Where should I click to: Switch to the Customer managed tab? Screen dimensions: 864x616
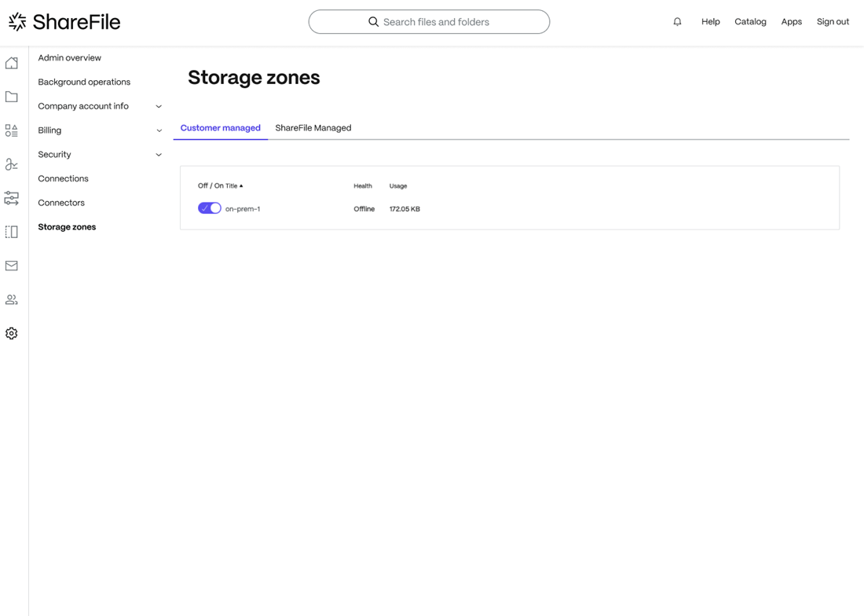221,128
